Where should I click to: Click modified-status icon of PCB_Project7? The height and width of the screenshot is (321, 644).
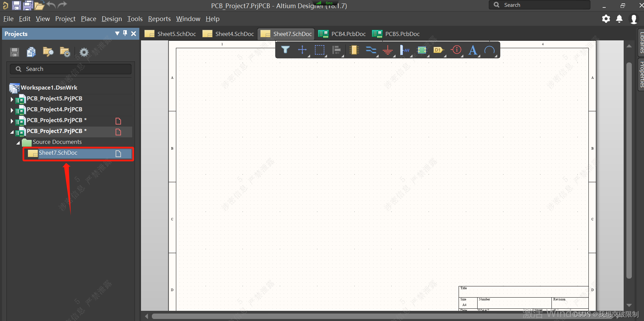click(x=118, y=132)
